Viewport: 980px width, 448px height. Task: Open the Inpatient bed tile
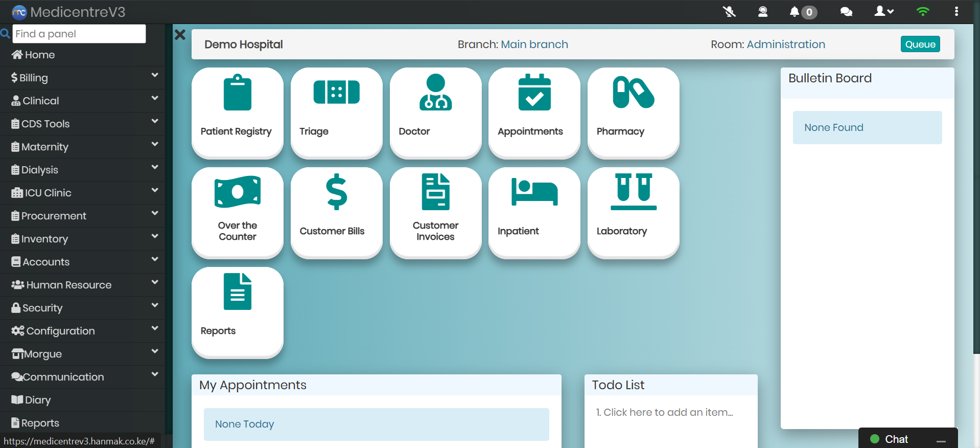coord(534,212)
